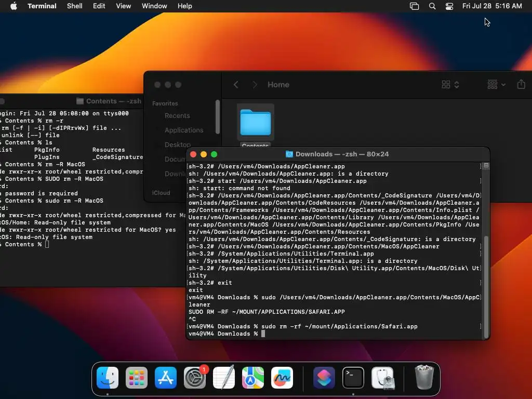This screenshot has width=532, height=399.
Task: Select Desktop in Finder sidebar
Action: 178,144
